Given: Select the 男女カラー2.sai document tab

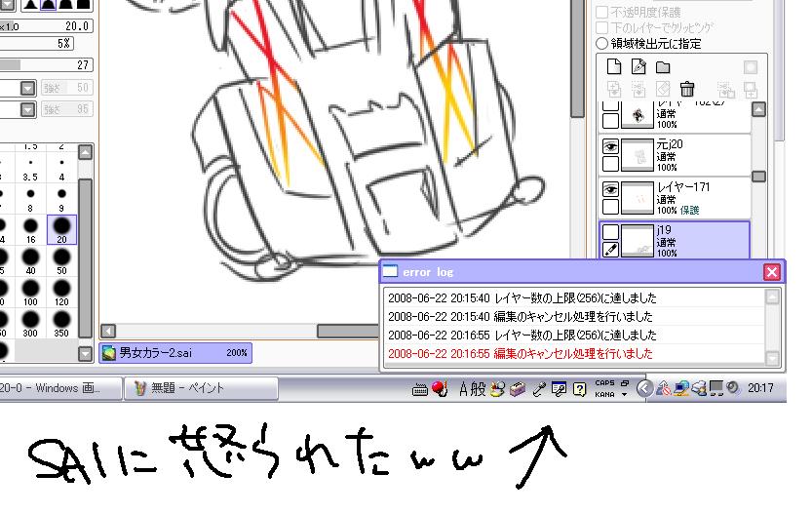Looking at the screenshot, I should pyautogui.click(x=175, y=353).
